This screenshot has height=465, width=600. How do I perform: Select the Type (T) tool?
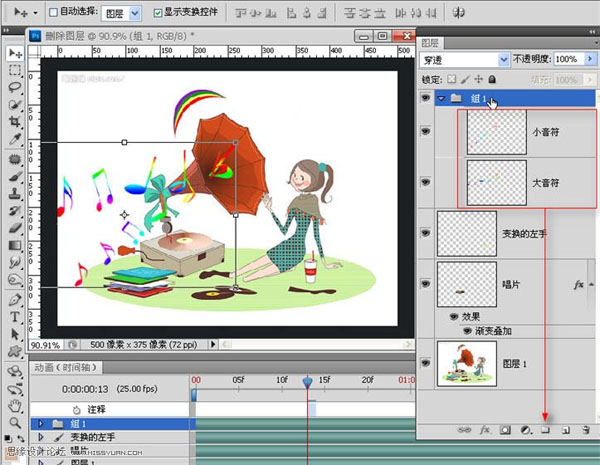click(15, 317)
